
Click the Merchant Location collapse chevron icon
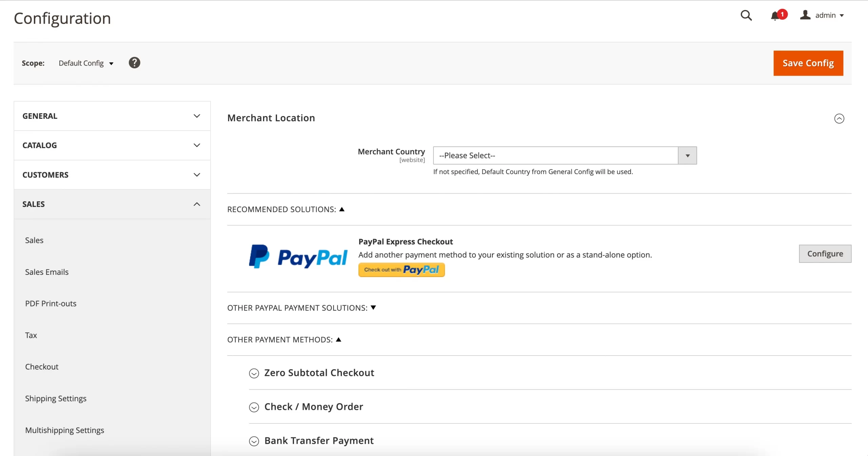click(839, 118)
